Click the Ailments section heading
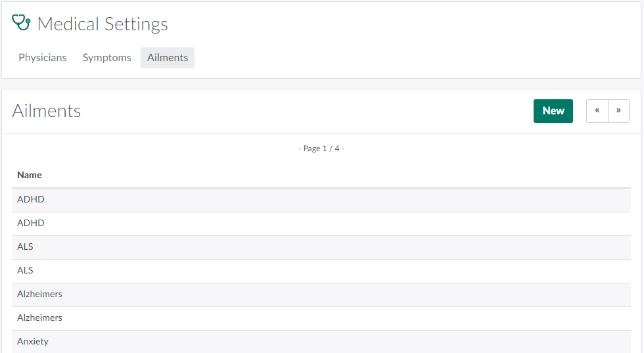The width and height of the screenshot is (644, 353). point(47,110)
